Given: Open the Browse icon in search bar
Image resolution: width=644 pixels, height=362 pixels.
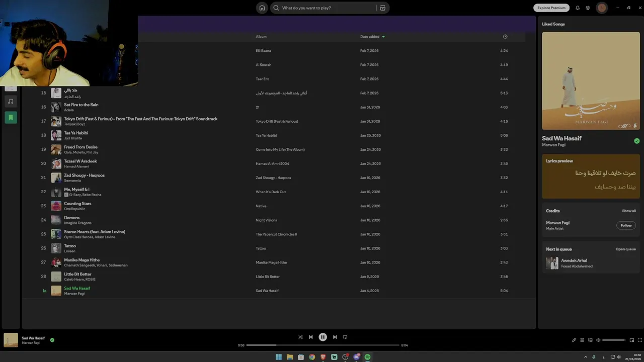Looking at the screenshot, I should tap(382, 8).
